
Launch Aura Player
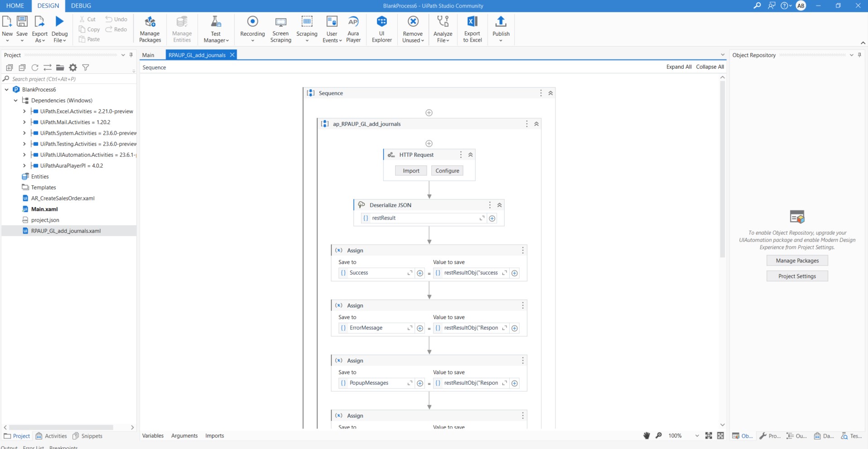tap(353, 29)
